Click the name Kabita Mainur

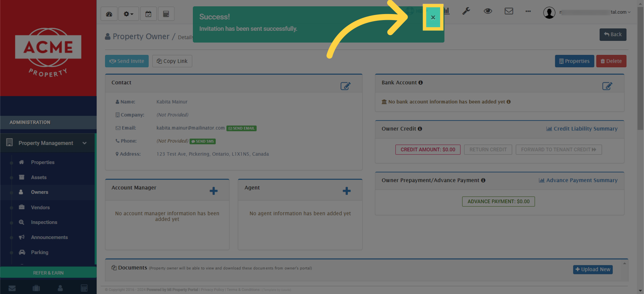click(172, 102)
